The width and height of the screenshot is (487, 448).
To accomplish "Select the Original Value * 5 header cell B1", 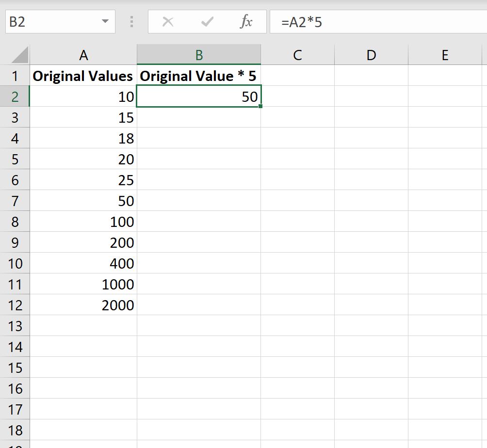I will click(199, 76).
